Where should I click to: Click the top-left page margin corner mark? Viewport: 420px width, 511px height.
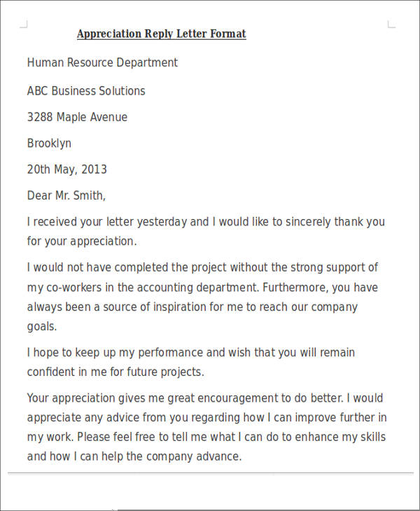click(24, 24)
